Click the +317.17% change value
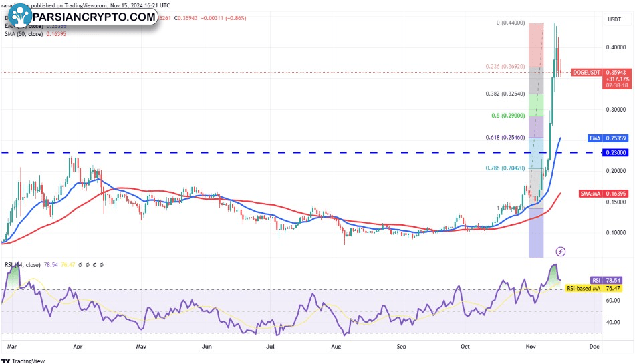Image resolution: width=635 pixels, height=364 pixels. point(618,79)
